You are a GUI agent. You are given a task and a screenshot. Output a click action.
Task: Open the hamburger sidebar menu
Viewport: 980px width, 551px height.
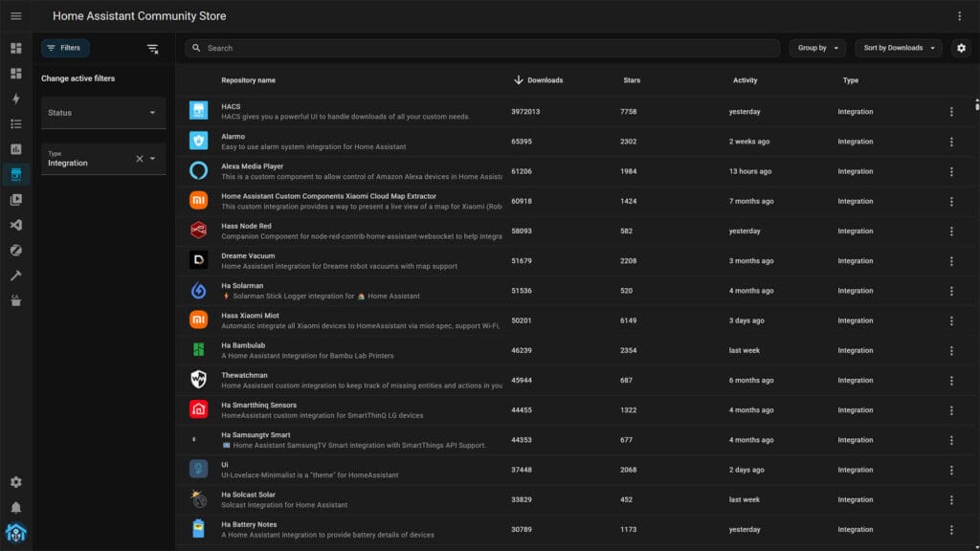click(x=15, y=16)
